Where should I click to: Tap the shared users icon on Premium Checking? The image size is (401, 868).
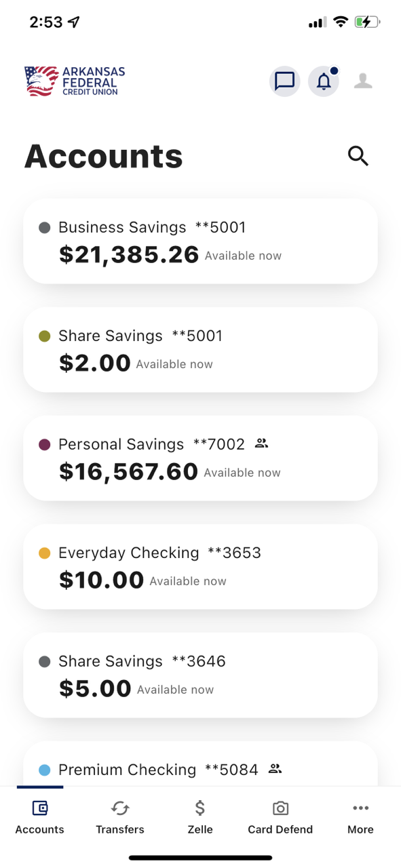(275, 768)
